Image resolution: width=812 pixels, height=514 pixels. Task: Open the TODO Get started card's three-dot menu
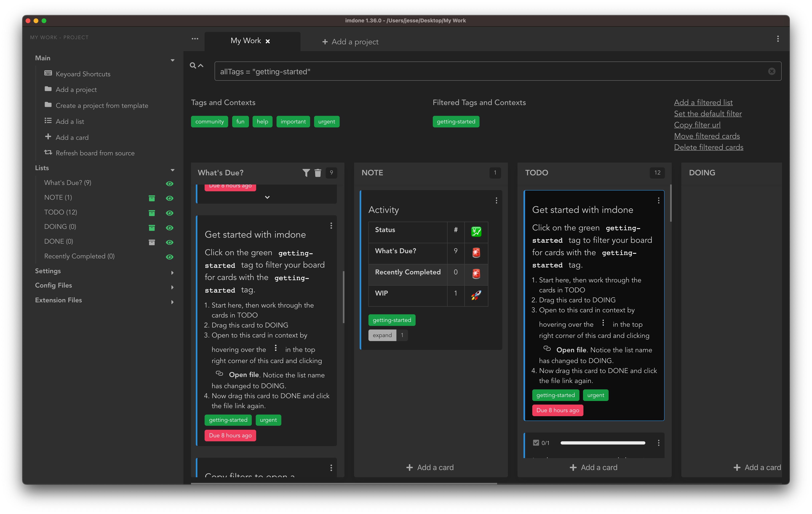pyautogui.click(x=658, y=200)
